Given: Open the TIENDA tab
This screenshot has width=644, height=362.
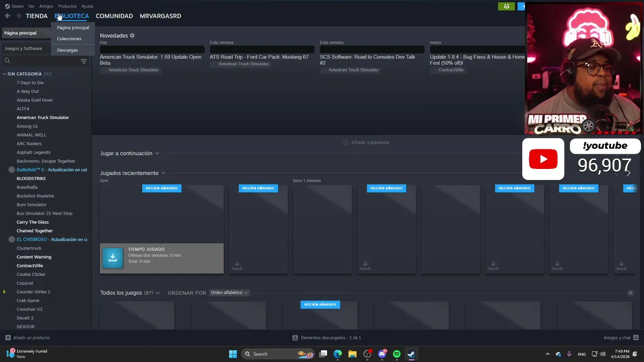Looking at the screenshot, I should [x=37, y=16].
